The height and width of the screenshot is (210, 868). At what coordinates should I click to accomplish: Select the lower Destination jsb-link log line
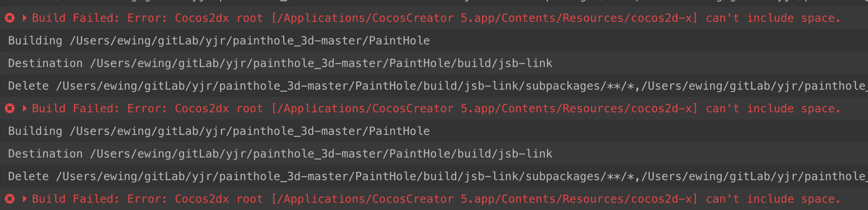(x=280, y=154)
